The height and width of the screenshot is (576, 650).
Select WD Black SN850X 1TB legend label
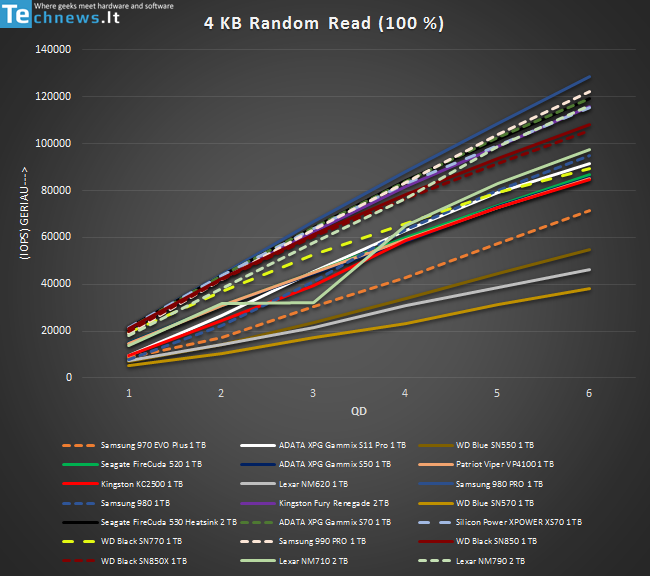[144, 561]
